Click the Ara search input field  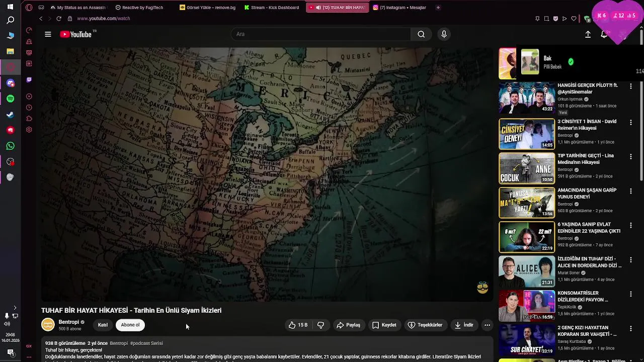(x=321, y=34)
